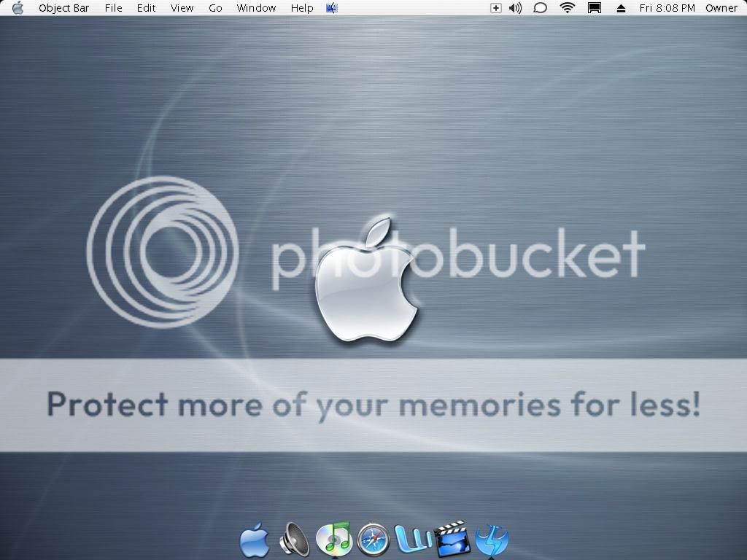747x560 pixels.
Task: Open the volume control in menu bar
Action: coord(515,8)
